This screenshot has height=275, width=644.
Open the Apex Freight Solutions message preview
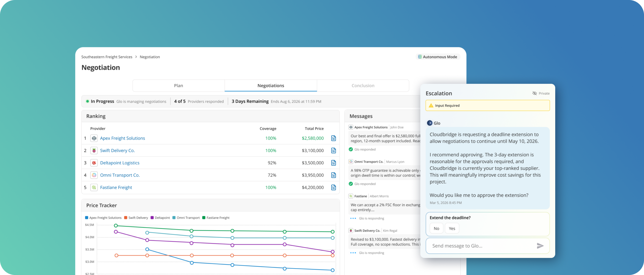384,138
